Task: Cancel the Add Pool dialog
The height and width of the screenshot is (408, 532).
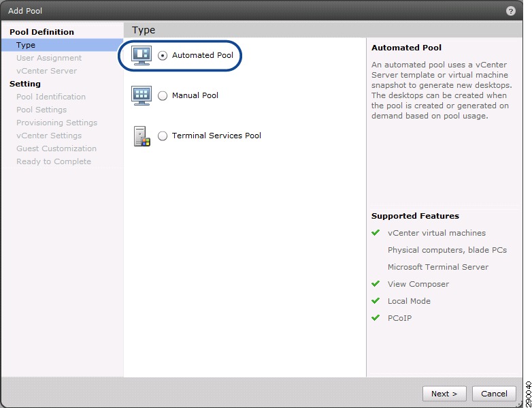Action: click(494, 394)
